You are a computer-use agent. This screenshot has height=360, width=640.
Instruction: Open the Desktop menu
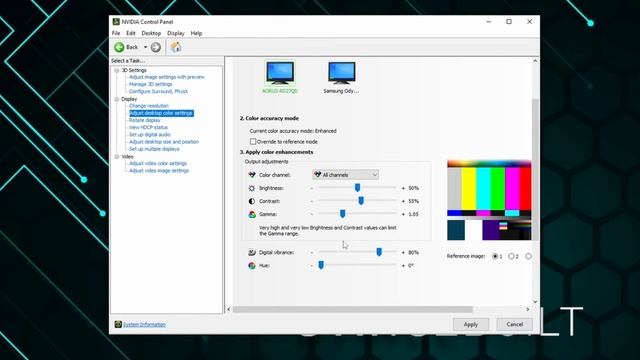click(151, 33)
